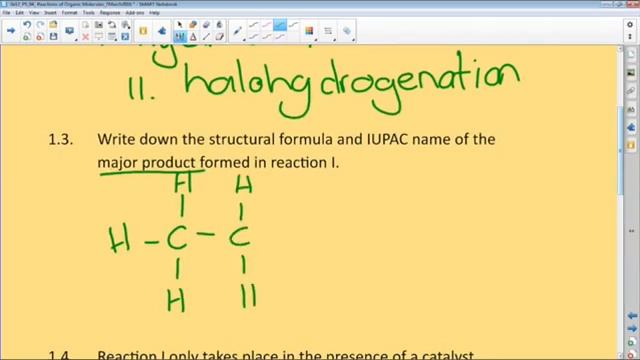The width and height of the screenshot is (640, 360).
Task: Insert a table from toolbar
Action: pyautogui.click(x=112, y=37)
